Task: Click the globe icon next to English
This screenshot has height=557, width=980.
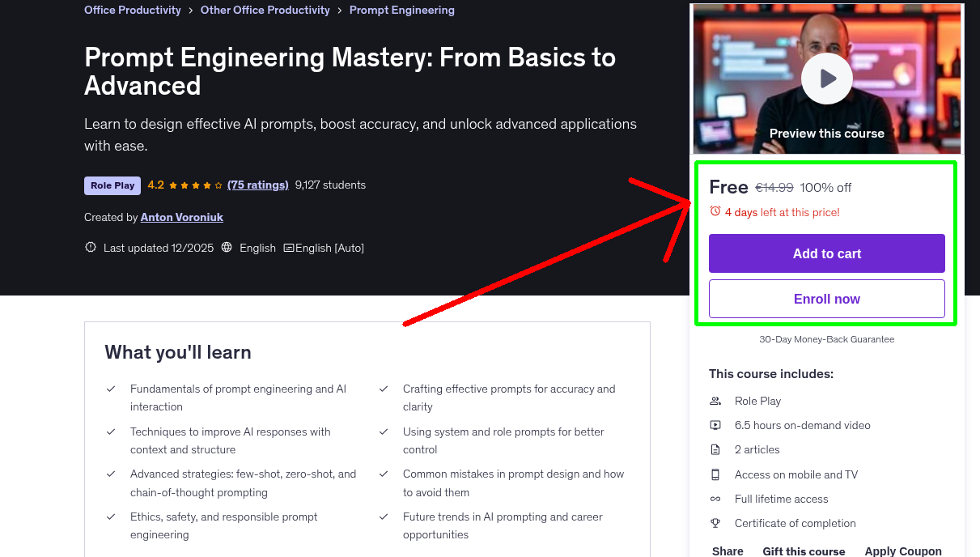Action: [225, 247]
